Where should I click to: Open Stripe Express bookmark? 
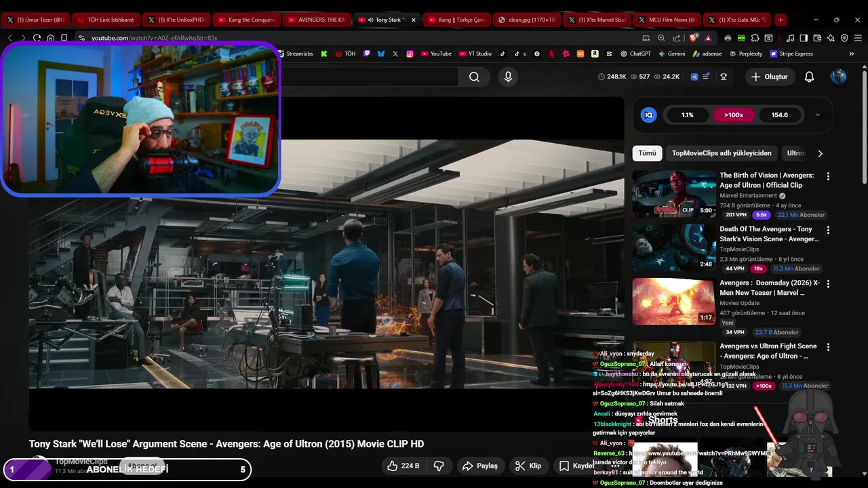[791, 54]
